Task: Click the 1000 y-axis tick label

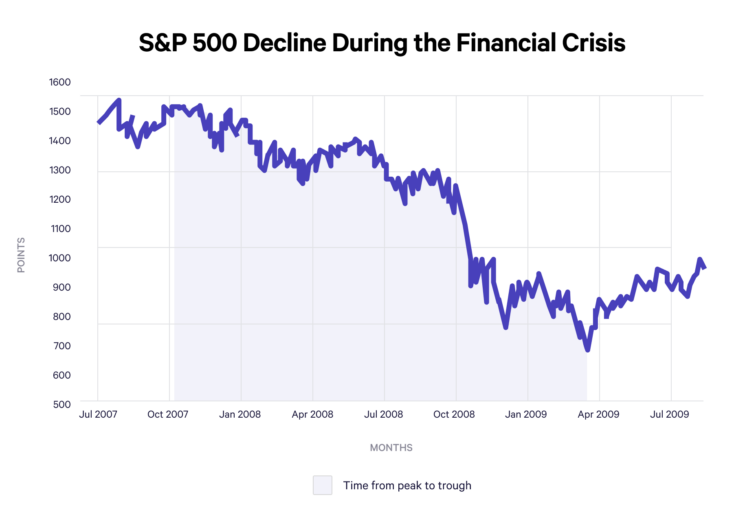Action: (60, 258)
